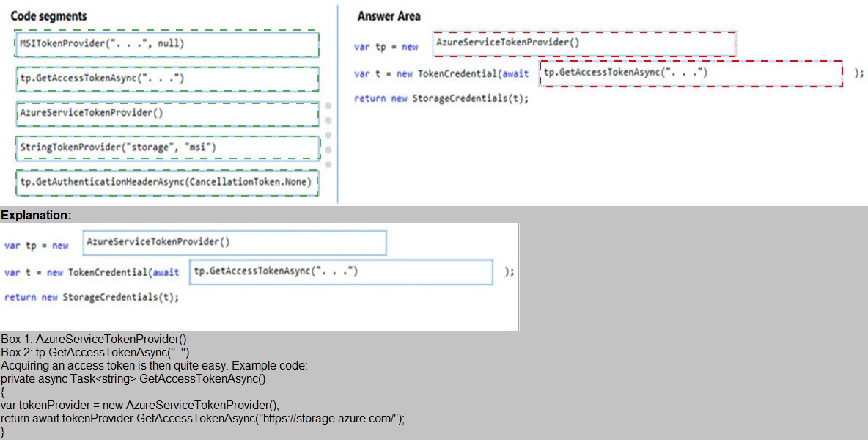Click the second Answer Area box after await

tap(691, 73)
